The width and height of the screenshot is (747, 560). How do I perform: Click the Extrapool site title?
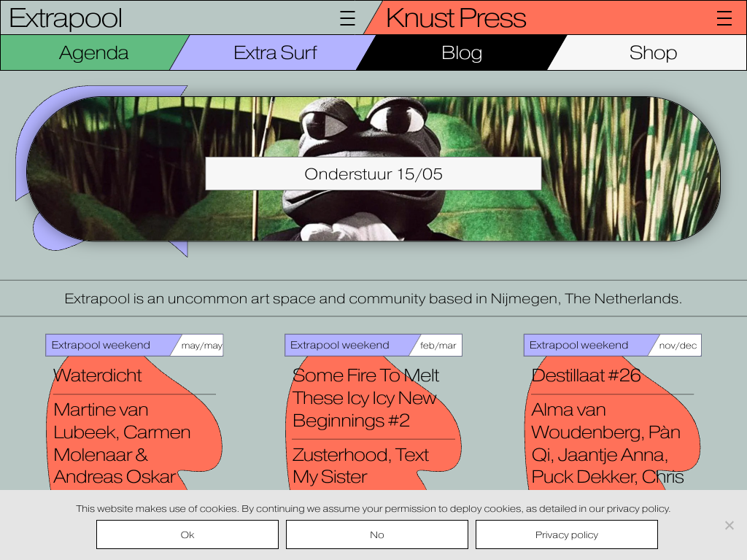pyautogui.click(x=66, y=18)
